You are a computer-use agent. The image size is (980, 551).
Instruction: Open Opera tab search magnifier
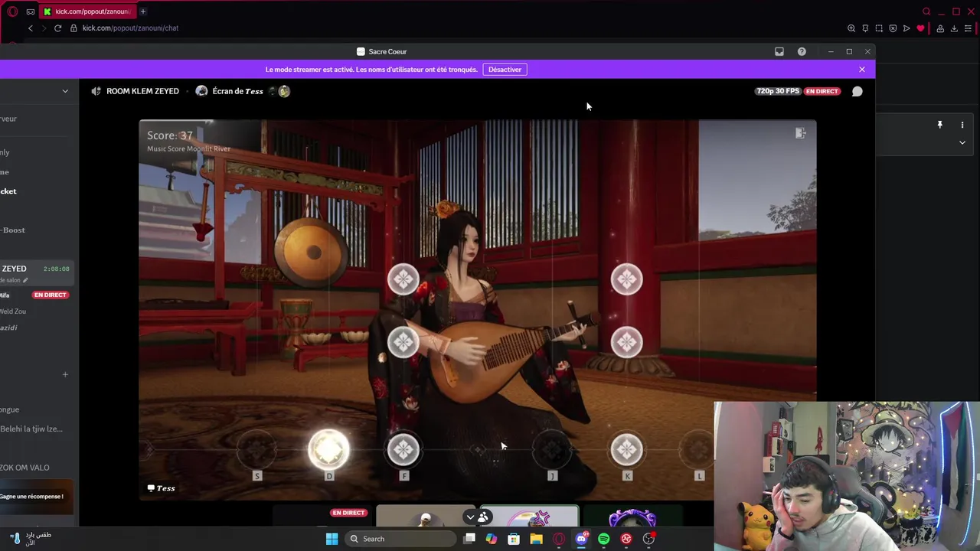point(926,11)
